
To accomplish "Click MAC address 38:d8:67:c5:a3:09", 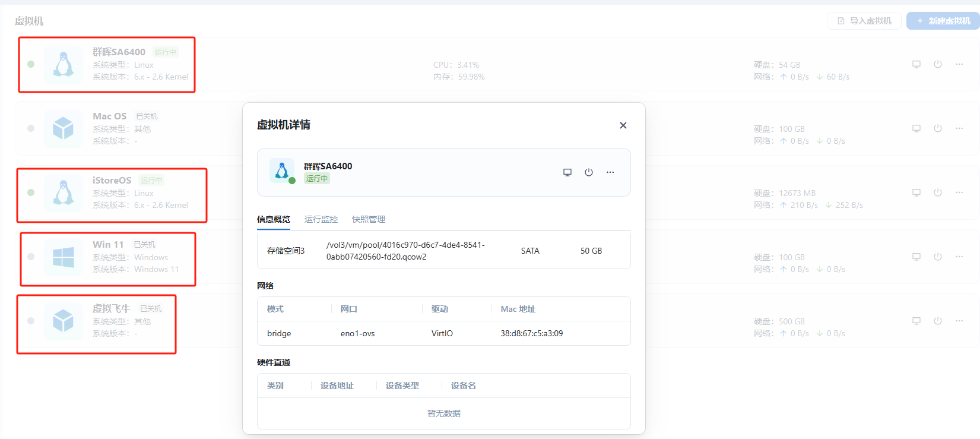I will click(x=532, y=333).
